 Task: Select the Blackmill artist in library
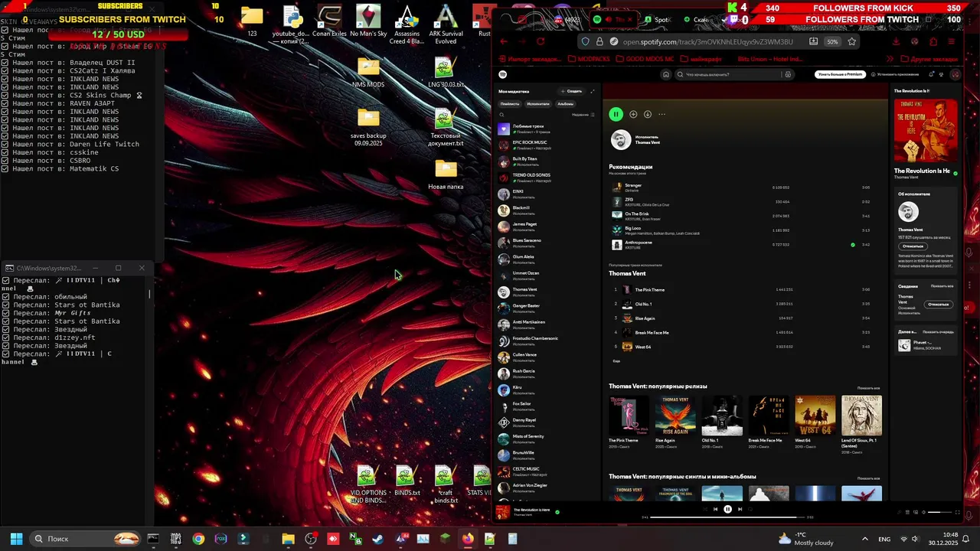[x=546, y=210]
